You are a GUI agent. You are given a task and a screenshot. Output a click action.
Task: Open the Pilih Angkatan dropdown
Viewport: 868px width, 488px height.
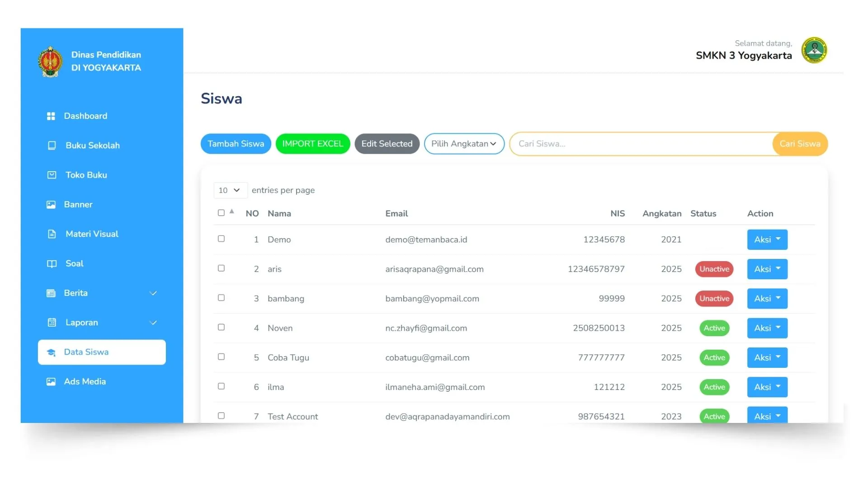(x=464, y=144)
